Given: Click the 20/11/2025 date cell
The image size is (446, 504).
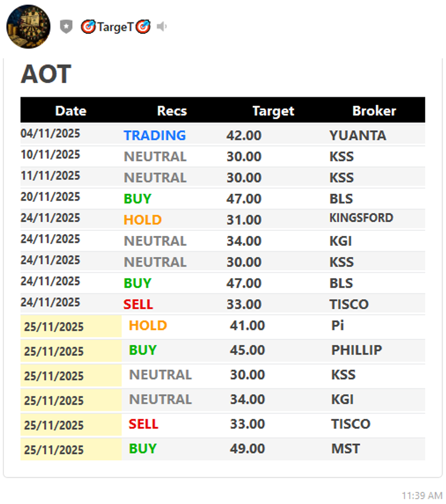Looking at the screenshot, I should [x=50, y=196].
